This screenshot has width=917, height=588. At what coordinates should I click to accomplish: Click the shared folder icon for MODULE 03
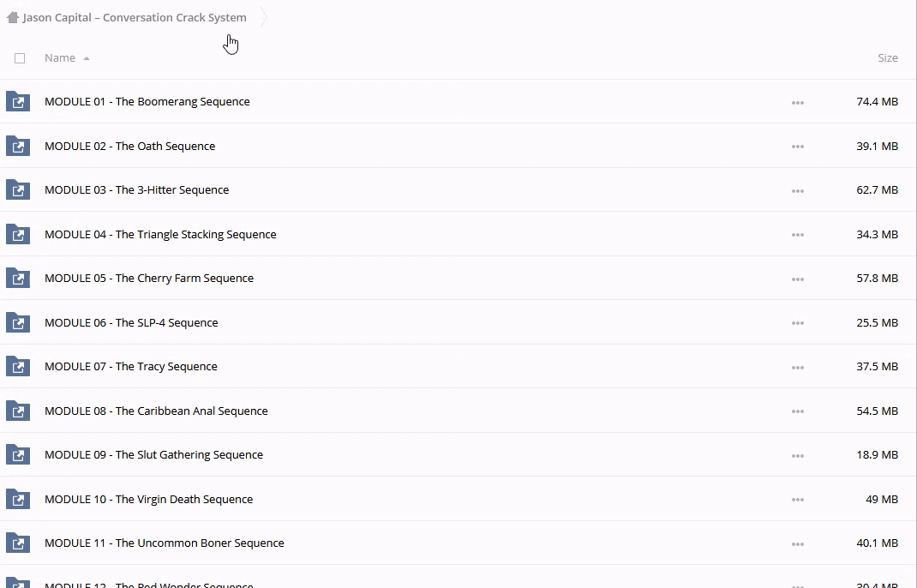pos(18,190)
